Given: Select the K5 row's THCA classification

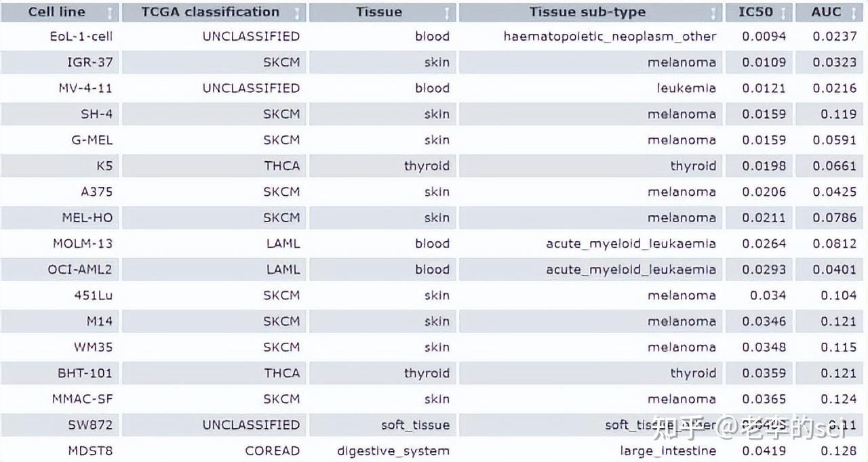Looking at the screenshot, I should tap(281, 166).
